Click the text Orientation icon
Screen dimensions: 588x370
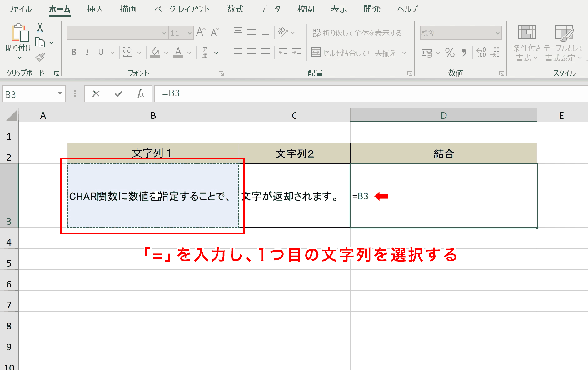click(283, 32)
